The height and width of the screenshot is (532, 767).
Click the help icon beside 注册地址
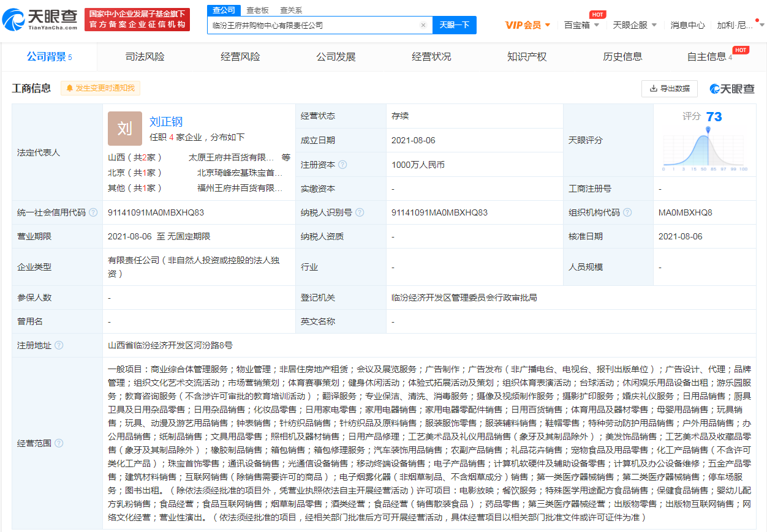pos(59,345)
